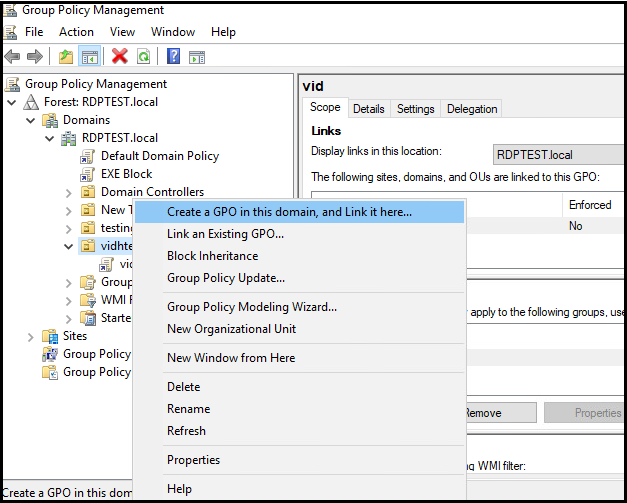The width and height of the screenshot is (627, 503).
Task: Click the red X Delete toolbar icon
Action: 120,56
